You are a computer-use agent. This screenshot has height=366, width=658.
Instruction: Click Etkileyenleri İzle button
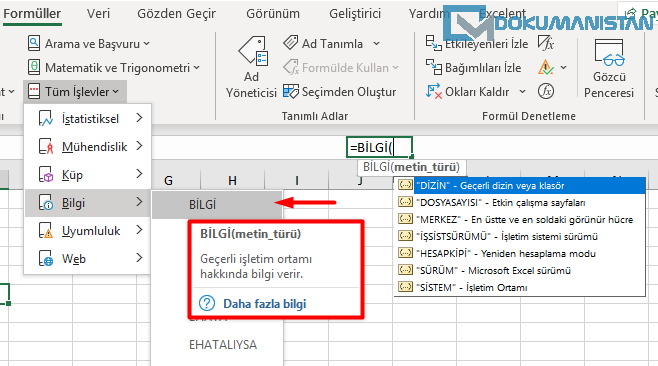[477, 44]
